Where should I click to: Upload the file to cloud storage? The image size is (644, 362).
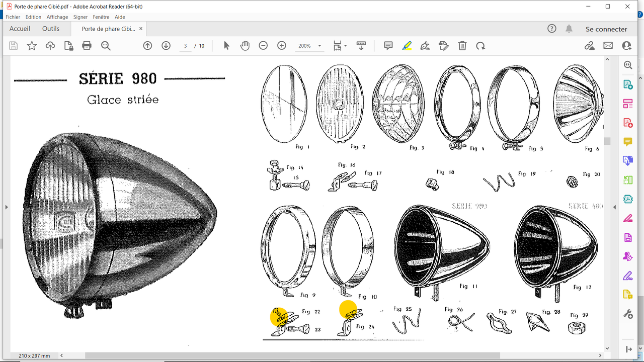coord(50,46)
